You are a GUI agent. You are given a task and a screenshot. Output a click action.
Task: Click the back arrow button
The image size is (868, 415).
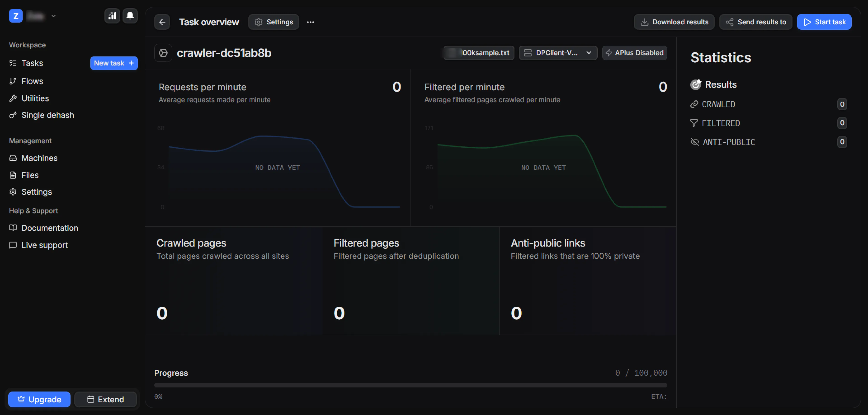coord(162,22)
